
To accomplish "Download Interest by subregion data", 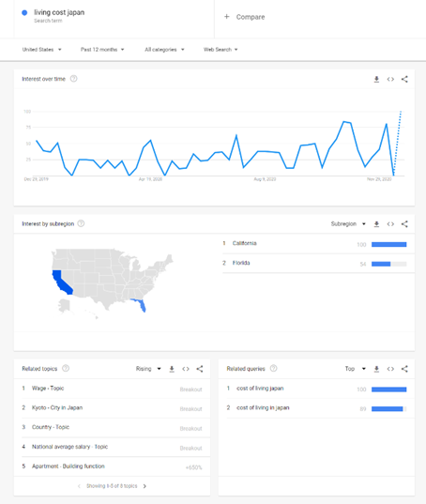I will click(x=376, y=224).
